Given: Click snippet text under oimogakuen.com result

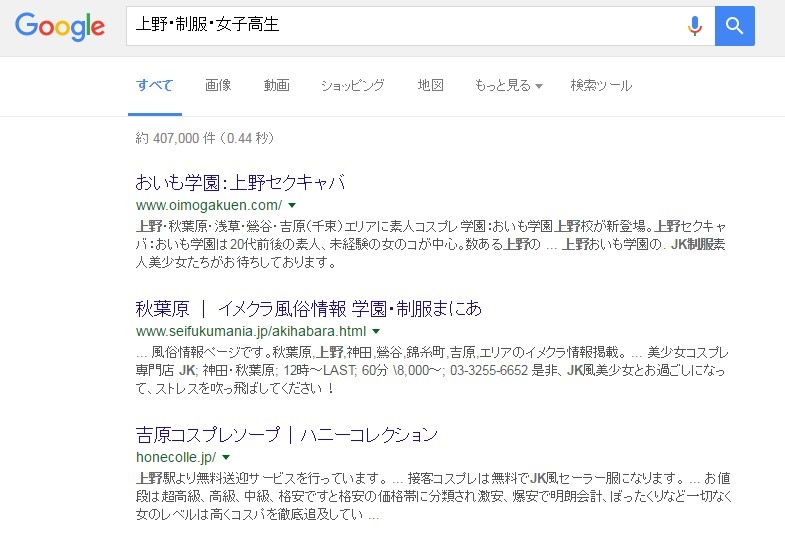Looking at the screenshot, I should coord(431,244).
